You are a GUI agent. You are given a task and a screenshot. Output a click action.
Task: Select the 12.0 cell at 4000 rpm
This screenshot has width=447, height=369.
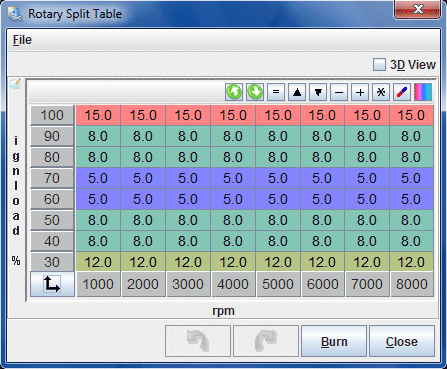(x=233, y=262)
